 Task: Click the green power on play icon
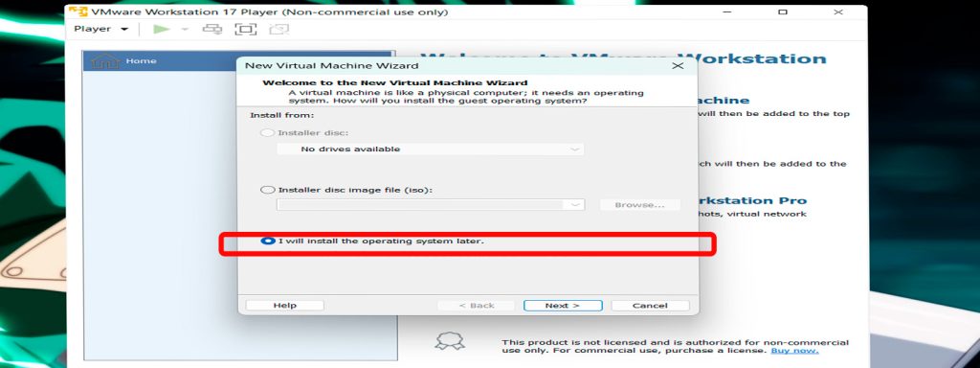pos(161,29)
